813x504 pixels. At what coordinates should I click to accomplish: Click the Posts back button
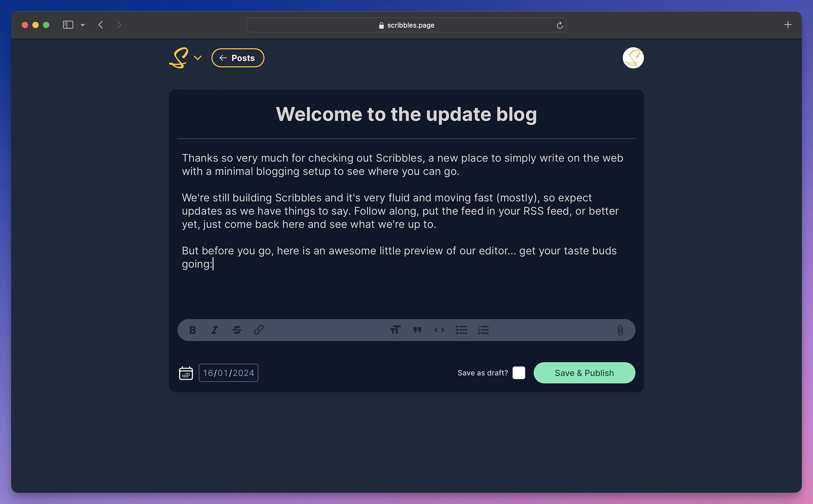pyautogui.click(x=237, y=58)
